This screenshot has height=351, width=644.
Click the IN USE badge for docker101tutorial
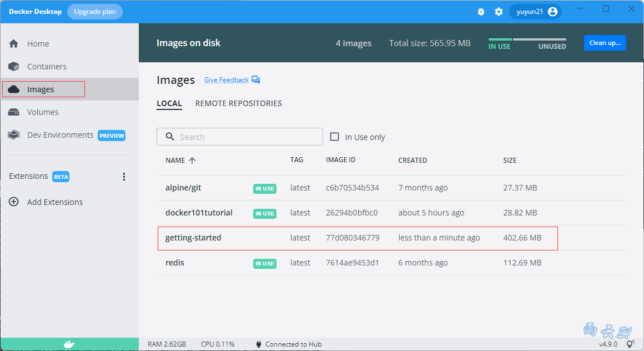pos(264,214)
